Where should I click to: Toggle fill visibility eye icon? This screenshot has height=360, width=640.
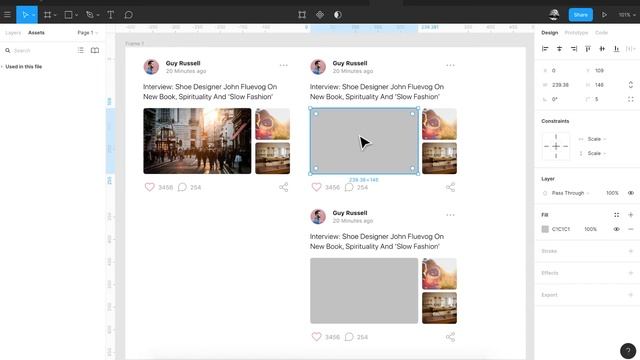(616, 229)
